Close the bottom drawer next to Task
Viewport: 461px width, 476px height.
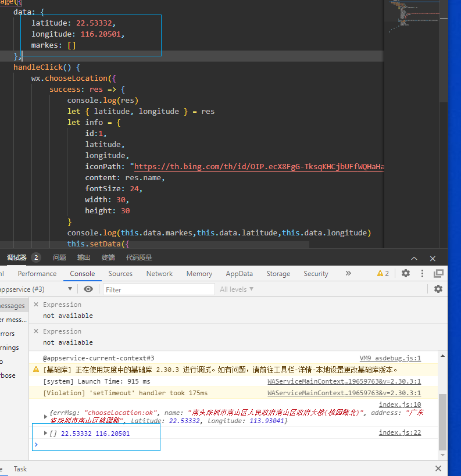click(438, 468)
